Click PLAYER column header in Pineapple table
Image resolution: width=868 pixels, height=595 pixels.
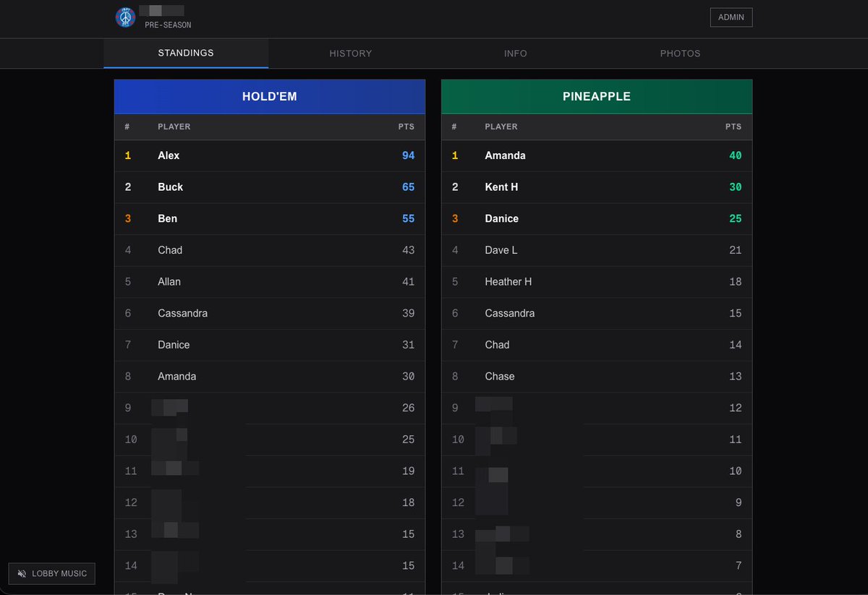coord(501,127)
